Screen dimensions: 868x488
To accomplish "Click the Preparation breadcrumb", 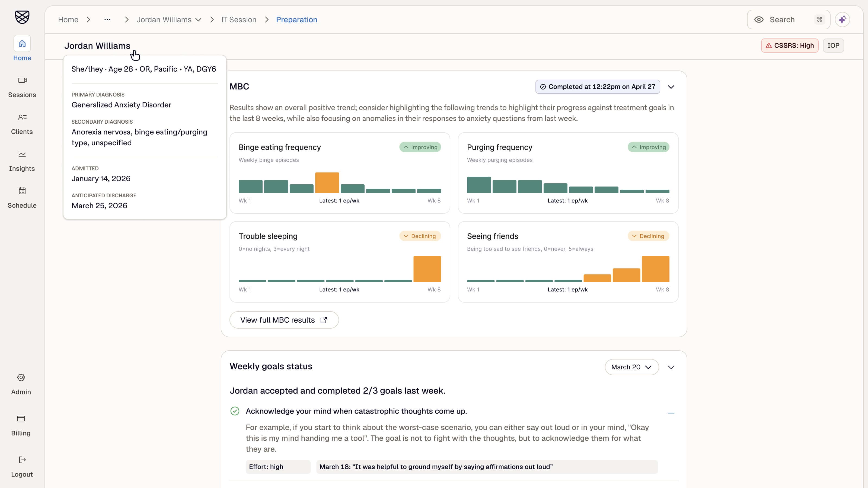I will tap(296, 20).
